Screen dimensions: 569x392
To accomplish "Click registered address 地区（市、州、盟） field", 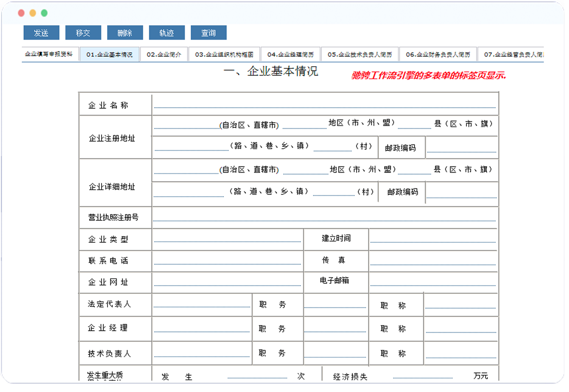I will click(305, 124).
